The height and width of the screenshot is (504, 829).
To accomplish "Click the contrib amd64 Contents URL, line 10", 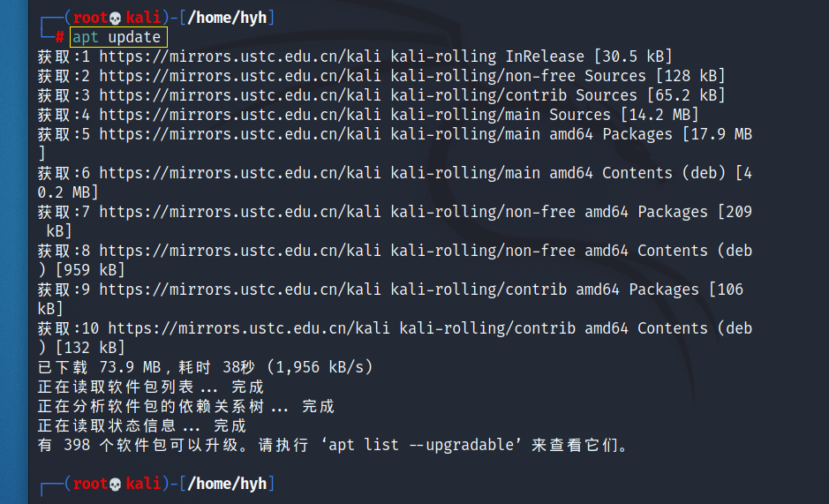I will [248, 328].
